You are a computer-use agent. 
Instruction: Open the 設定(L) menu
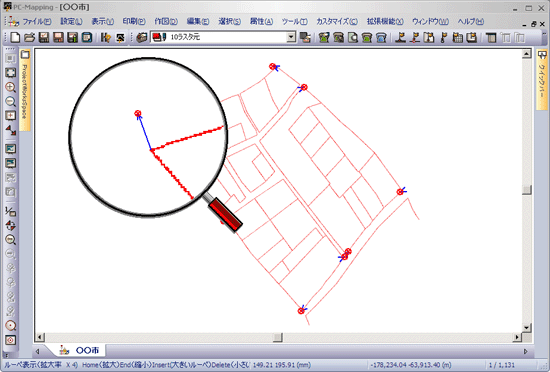(71, 22)
